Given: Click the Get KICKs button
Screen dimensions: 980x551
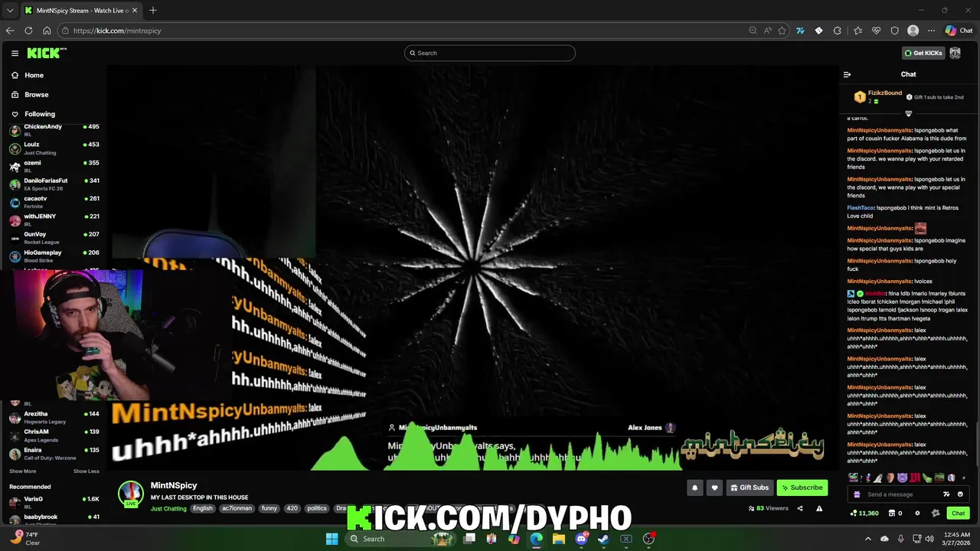Looking at the screenshot, I should [923, 53].
